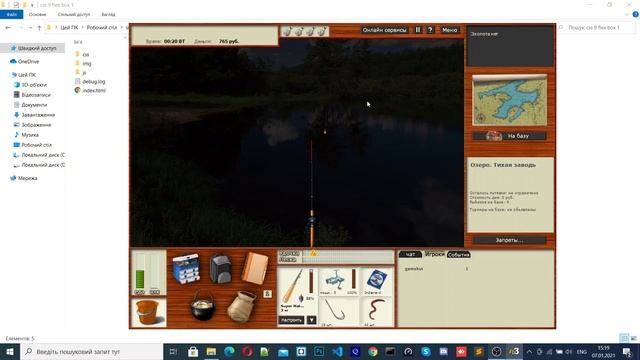Select Цей ПК in Explorer sidebar

click(x=27, y=75)
